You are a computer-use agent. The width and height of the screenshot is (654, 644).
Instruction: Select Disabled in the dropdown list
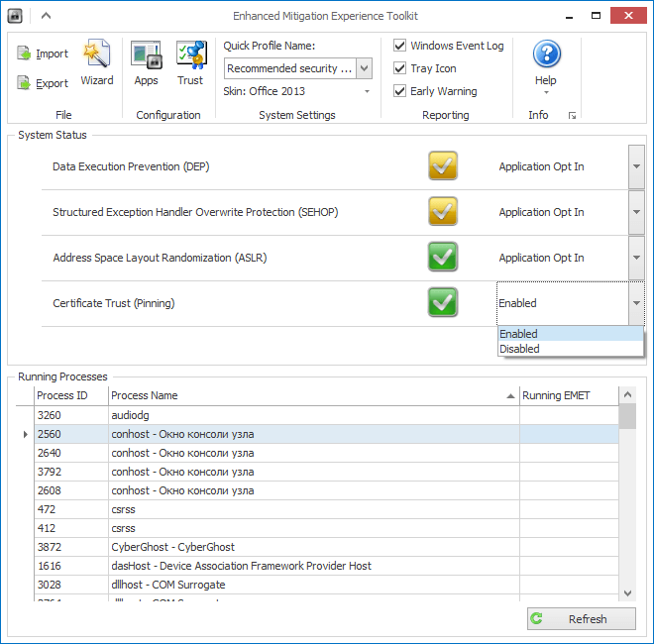tap(570, 349)
